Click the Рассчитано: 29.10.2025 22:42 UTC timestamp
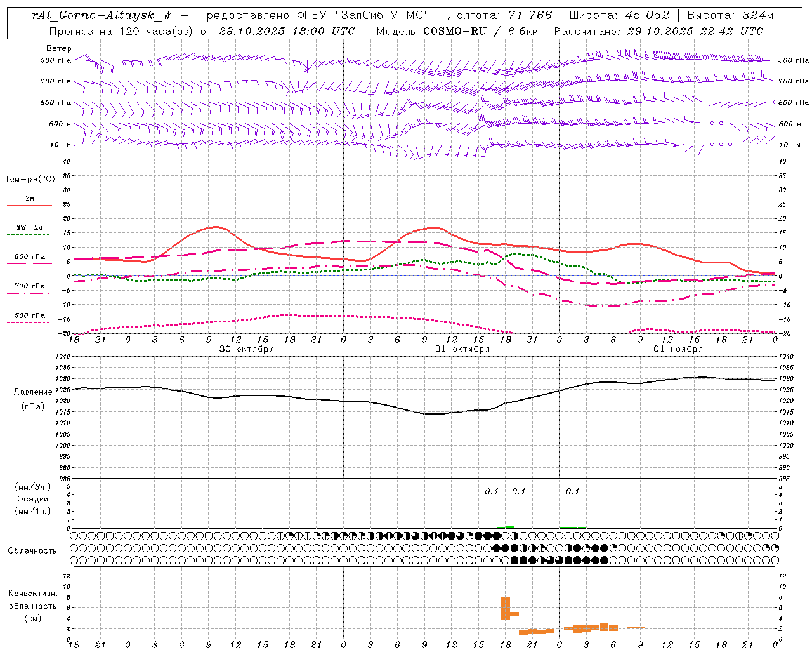812x650 pixels. point(658,31)
